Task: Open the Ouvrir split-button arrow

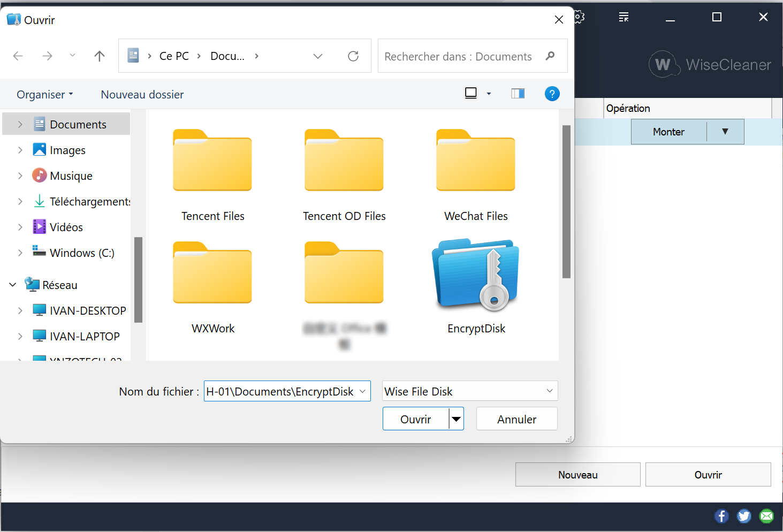Action: pyautogui.click(x=457, y=419)
